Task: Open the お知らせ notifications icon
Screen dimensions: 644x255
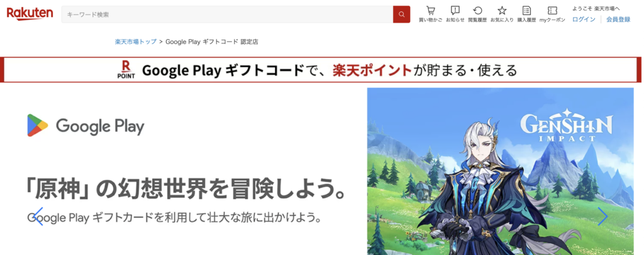Action: [x=455, y=14]
